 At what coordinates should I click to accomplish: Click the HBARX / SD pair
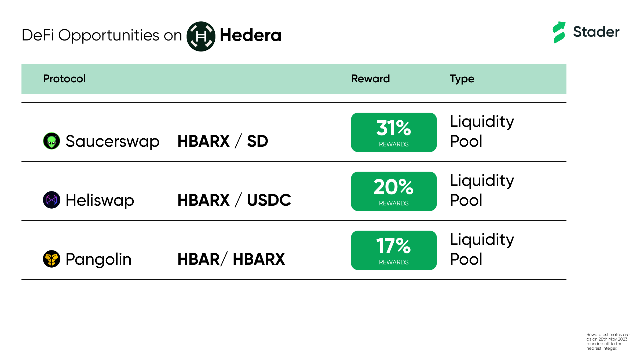click(x=223, y=141)
